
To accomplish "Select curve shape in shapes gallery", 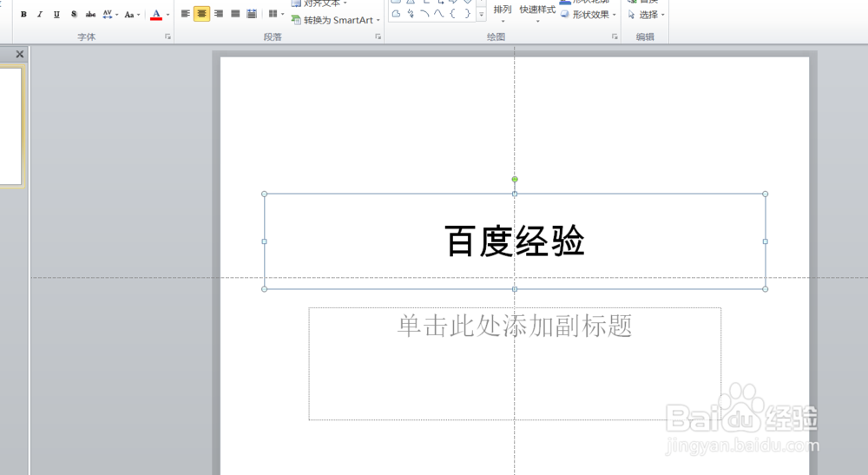I will tap(438, 14).
